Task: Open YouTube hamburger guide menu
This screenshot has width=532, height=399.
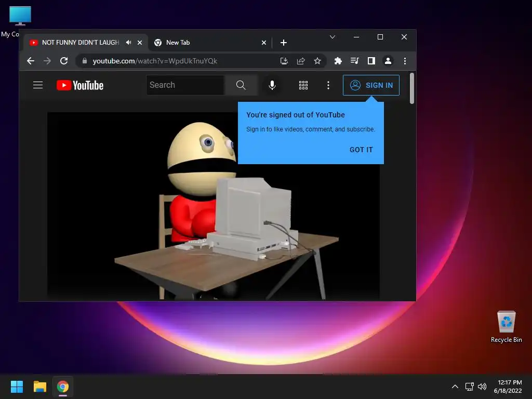Action: 38,85
